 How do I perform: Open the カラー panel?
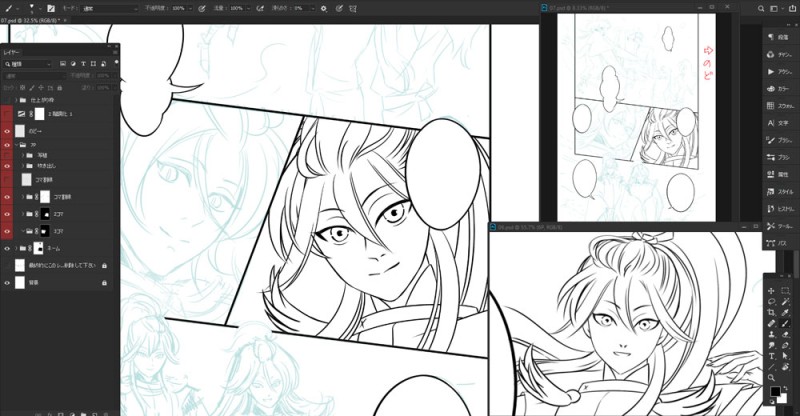point(778,89)
